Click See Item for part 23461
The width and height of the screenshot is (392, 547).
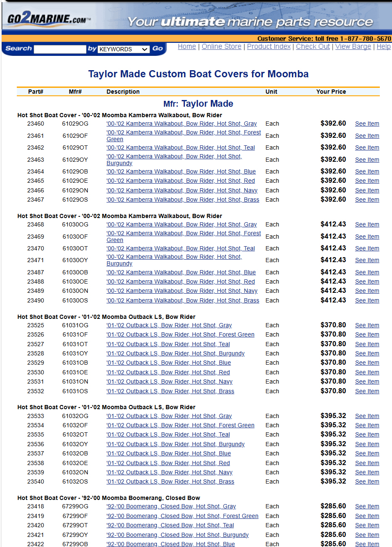click(x=367, y=136)
